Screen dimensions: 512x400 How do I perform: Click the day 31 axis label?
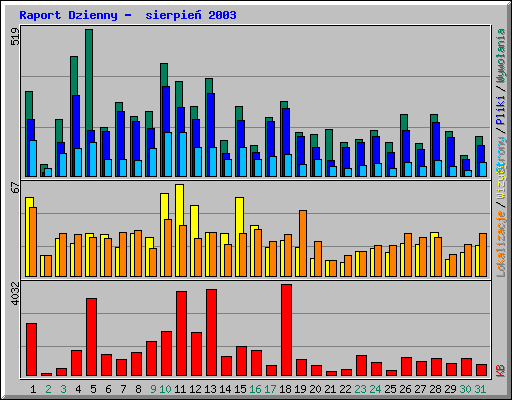[480, 389]
